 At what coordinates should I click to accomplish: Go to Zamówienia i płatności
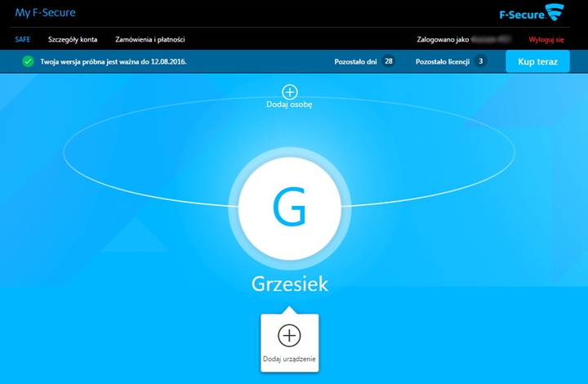pos(150,39)
